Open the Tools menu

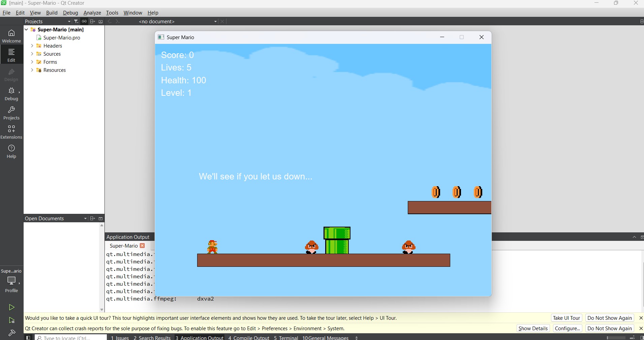coord(112,12)
